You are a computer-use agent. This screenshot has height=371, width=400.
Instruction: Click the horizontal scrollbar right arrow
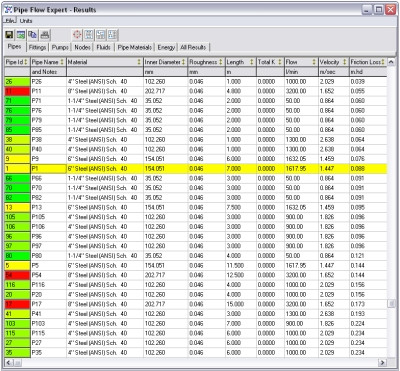click(x=383, y=362)
